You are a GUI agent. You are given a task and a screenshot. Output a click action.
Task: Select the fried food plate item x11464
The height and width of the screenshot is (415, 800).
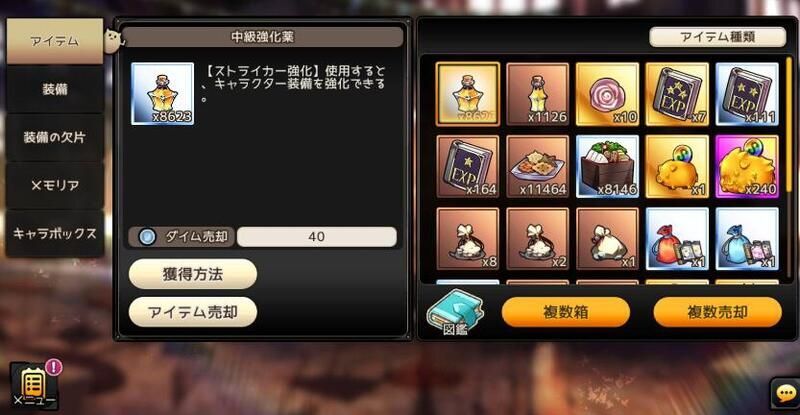tap(537, 166)
